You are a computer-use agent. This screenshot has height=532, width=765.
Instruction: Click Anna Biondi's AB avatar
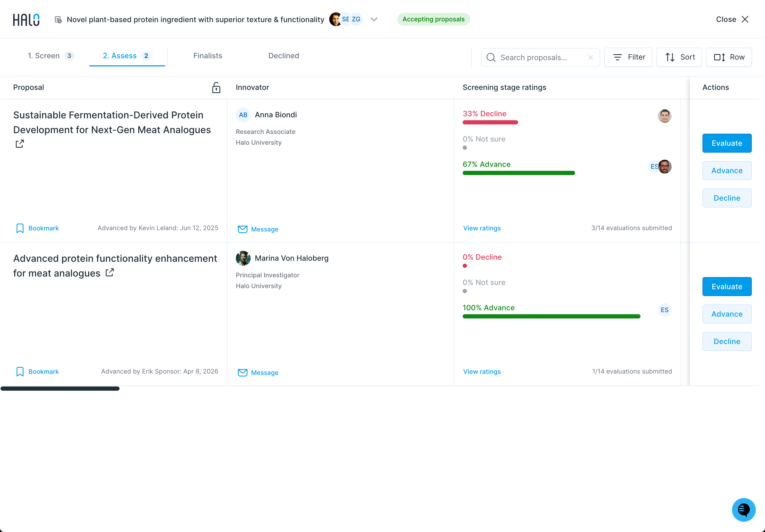point(243,115)
